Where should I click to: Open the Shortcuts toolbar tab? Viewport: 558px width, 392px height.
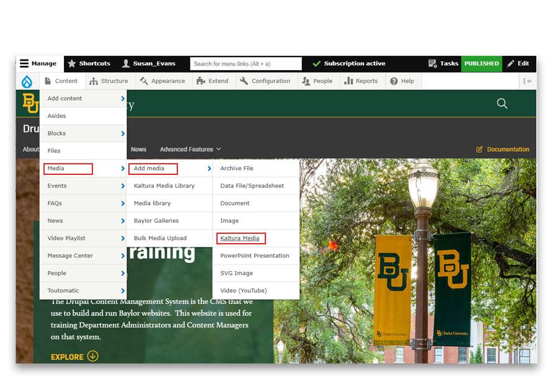[x=89, y=63]
